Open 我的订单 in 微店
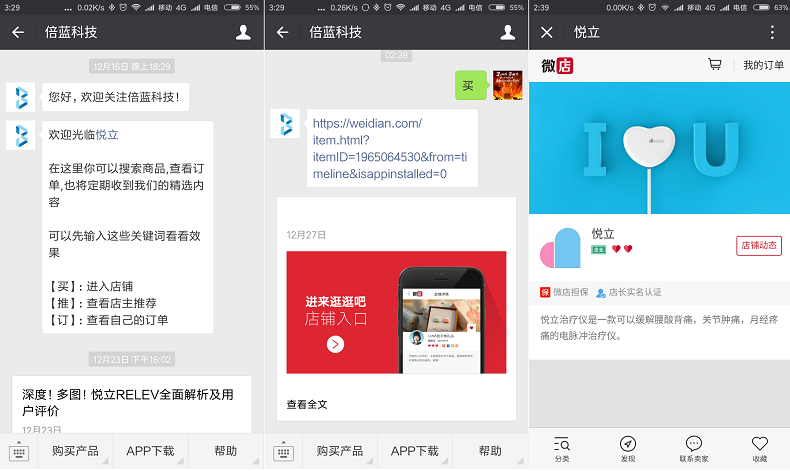Image resolution: width=790 pixels, height=471 pixels. (x=763, y=65)
